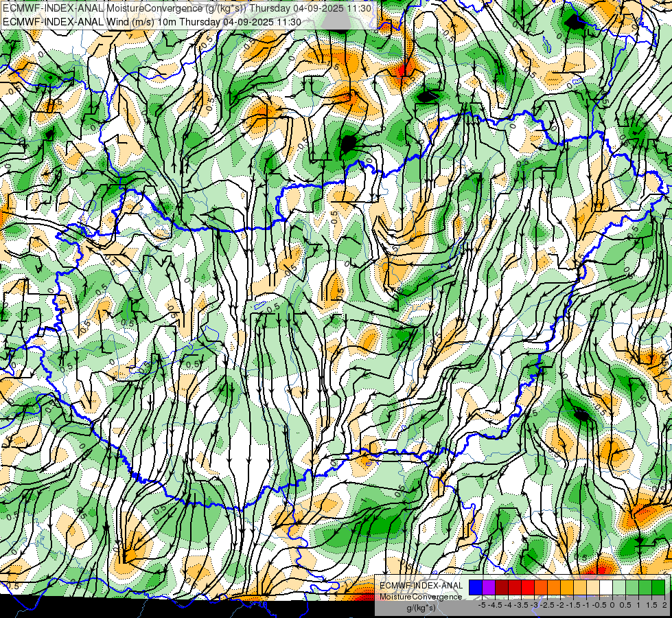Click the red swatch between -4 and -3.5

(x=515, y=588)
